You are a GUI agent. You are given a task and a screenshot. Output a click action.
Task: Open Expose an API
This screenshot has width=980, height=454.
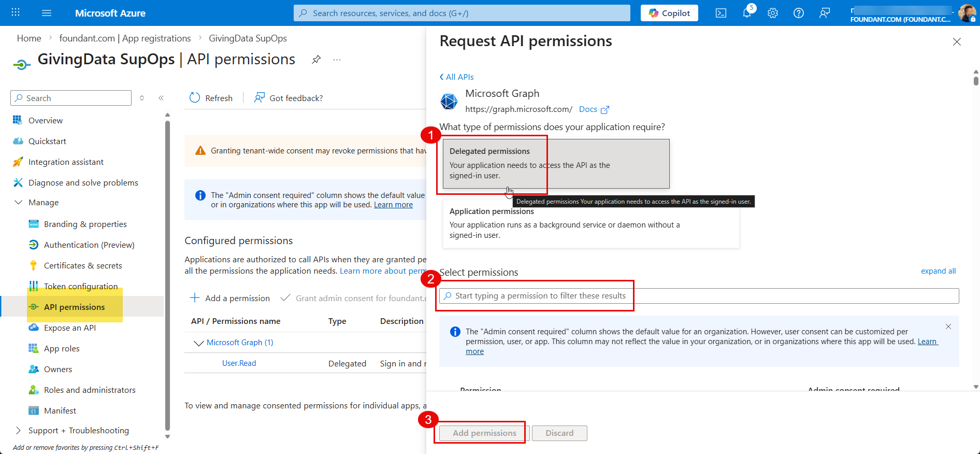(x=70, y=328)
